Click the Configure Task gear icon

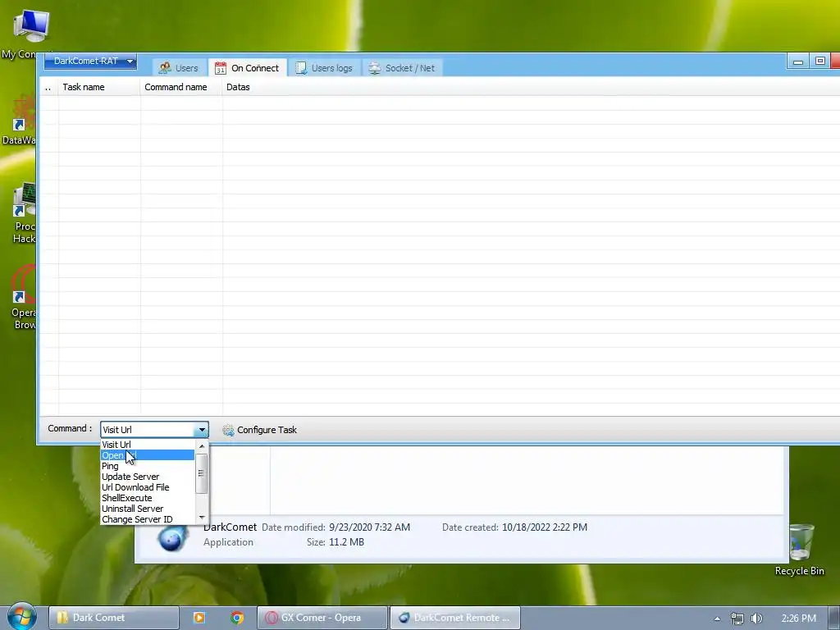coord(228,430)
